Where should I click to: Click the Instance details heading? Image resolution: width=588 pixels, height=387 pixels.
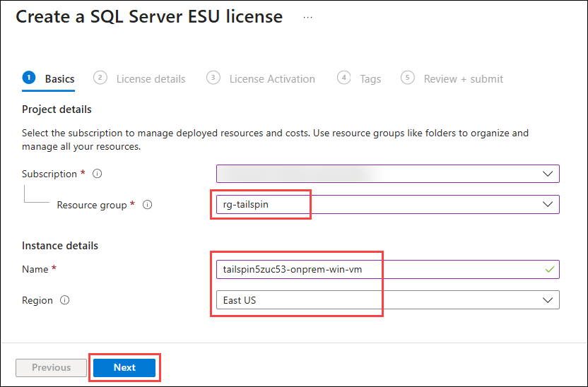click(60, 245)
